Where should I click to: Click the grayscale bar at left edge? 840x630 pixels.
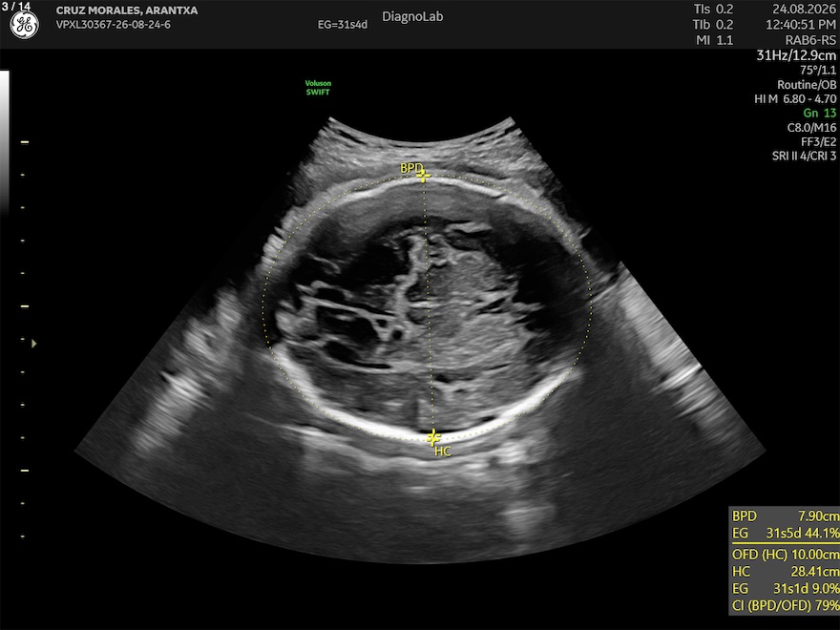point(4,142)
